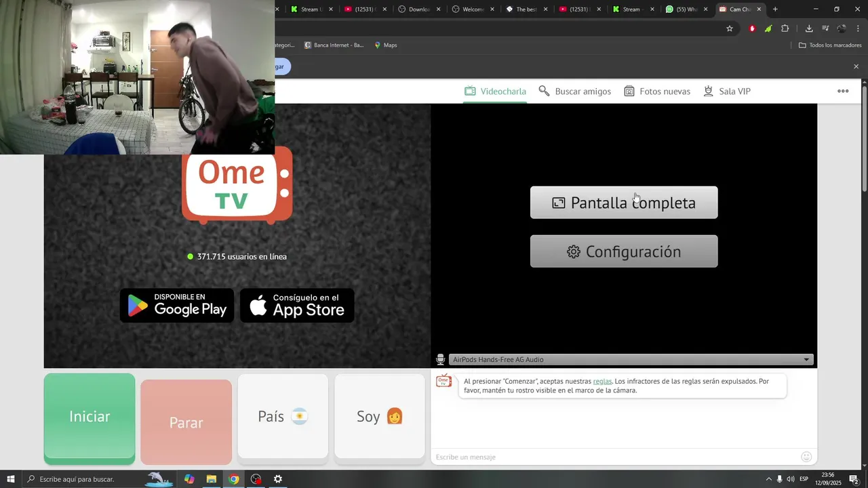This screenshot has width=868, height=488.
Task: Bookmark this page with star icon
Action: (x=730, y=28)
